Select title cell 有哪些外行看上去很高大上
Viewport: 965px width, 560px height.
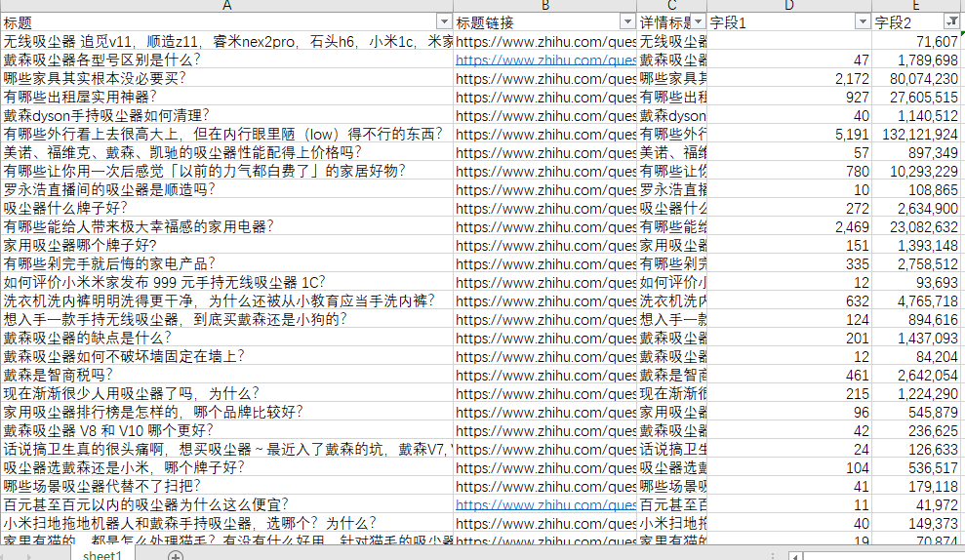[x=226, y=135]
